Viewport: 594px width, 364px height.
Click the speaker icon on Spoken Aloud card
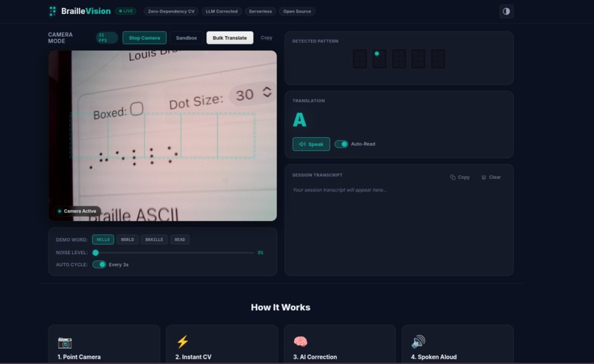point(418,342)
